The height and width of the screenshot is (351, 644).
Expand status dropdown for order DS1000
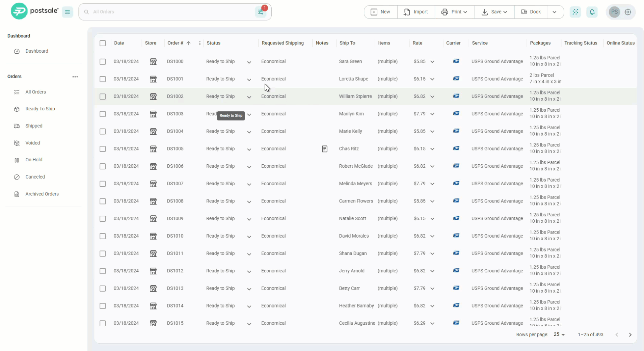click(249, 62)
